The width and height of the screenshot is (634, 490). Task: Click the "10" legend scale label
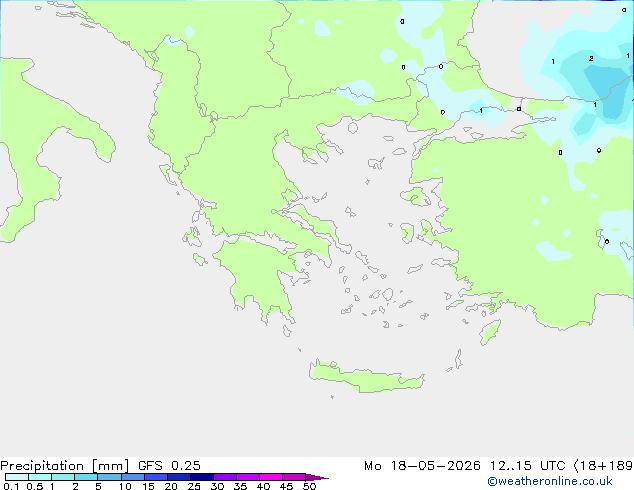point(125,486)
